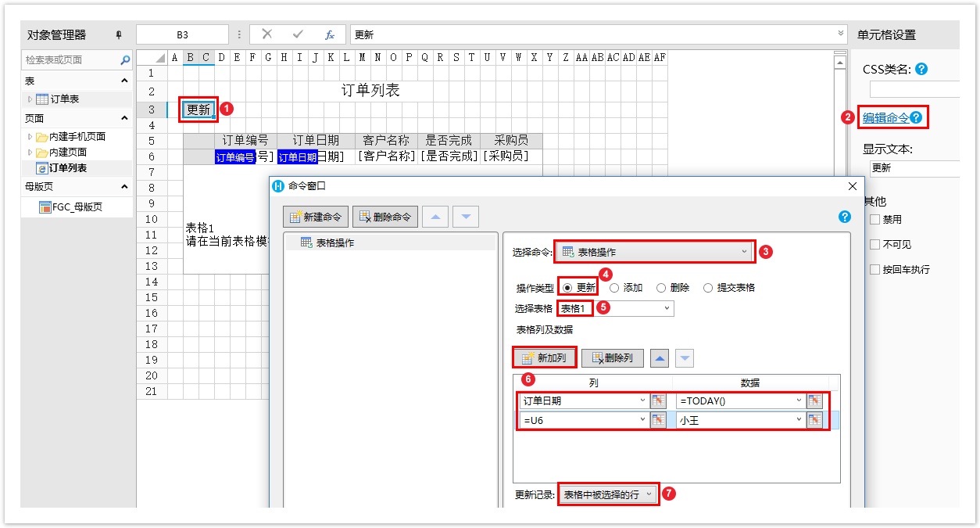Click the search magnifier in object manager

click(125, 60)
